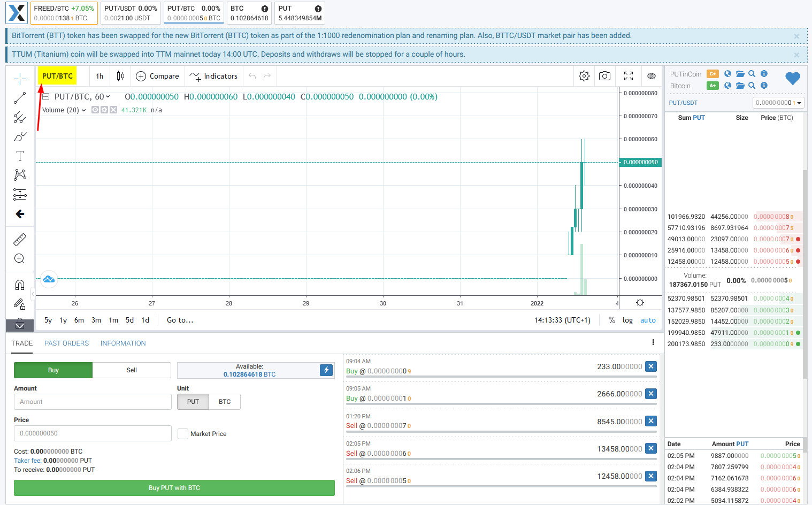Screen dimensions: 812x505
Task: Set amount unit to BTC
Action: click(x=225, y=402)
